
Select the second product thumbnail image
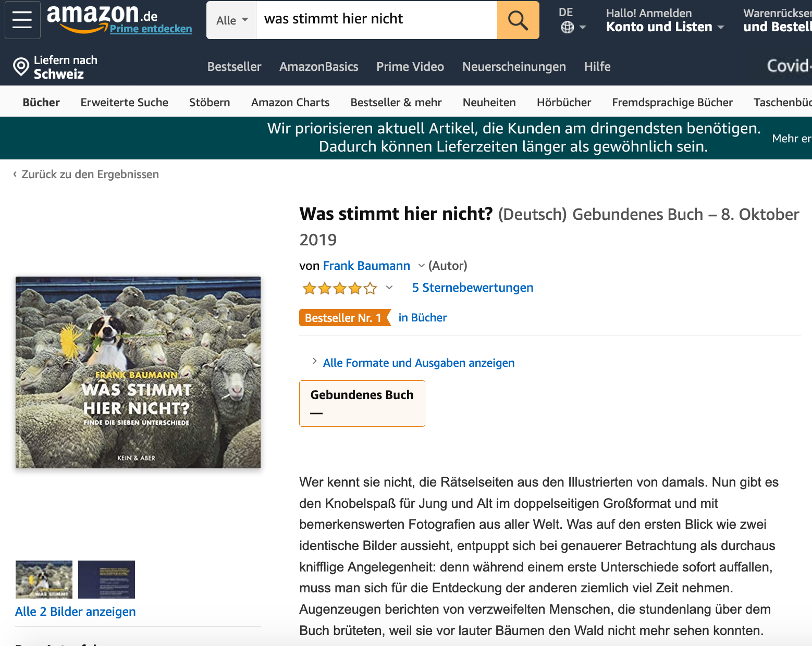click(106, 579)
